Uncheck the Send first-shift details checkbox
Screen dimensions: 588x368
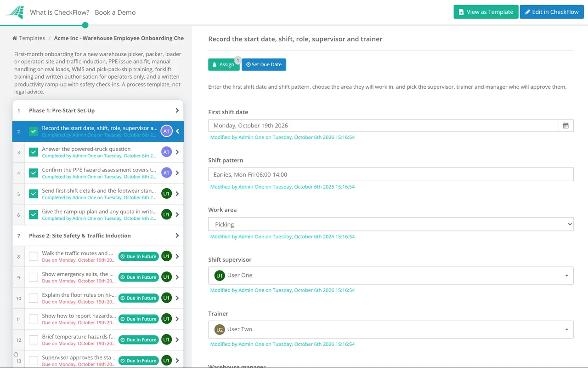tap(34, 194)
